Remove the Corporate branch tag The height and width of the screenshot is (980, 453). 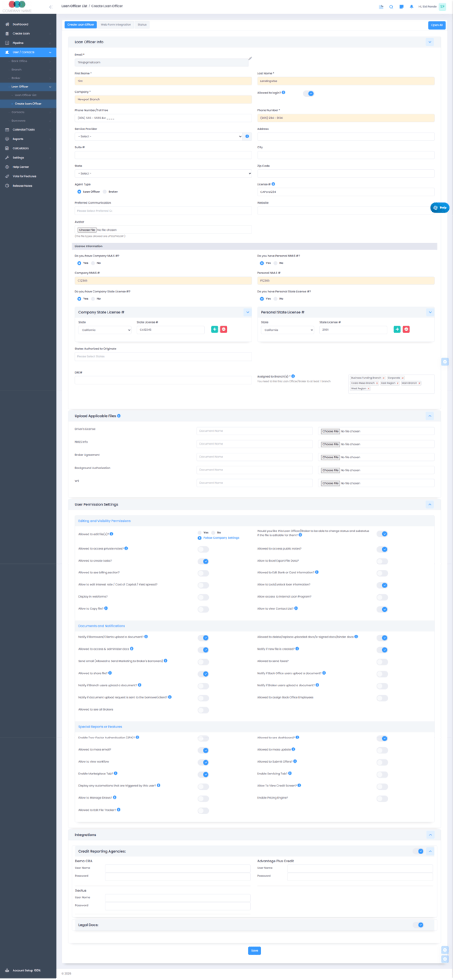pos(403,378)
